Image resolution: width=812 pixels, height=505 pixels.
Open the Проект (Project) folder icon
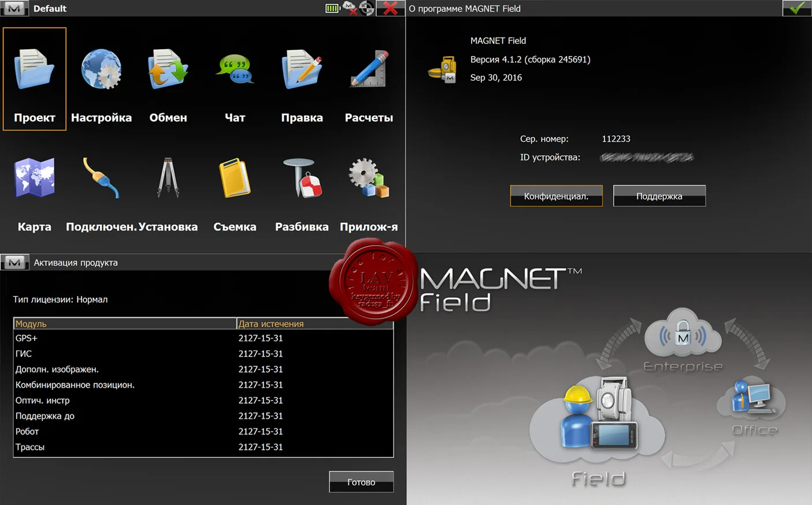(34, 70)
